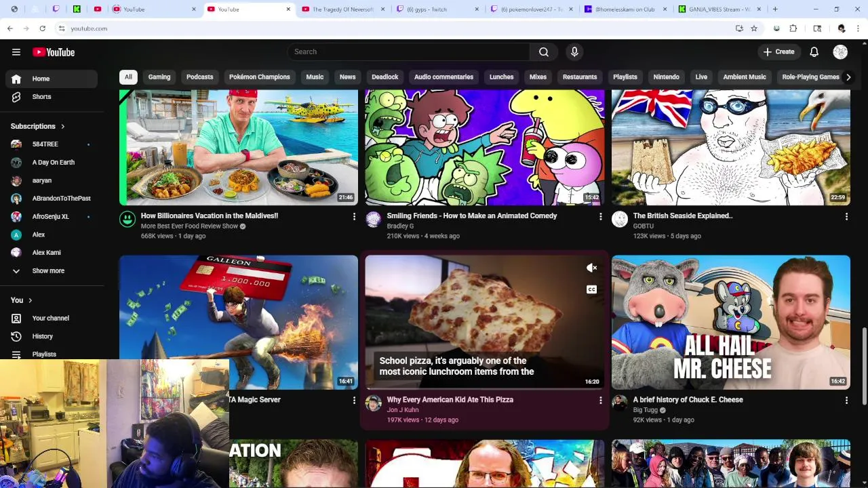Expand the You section arrow
This screenshot has height=488, width=868.
pos(30,300)
